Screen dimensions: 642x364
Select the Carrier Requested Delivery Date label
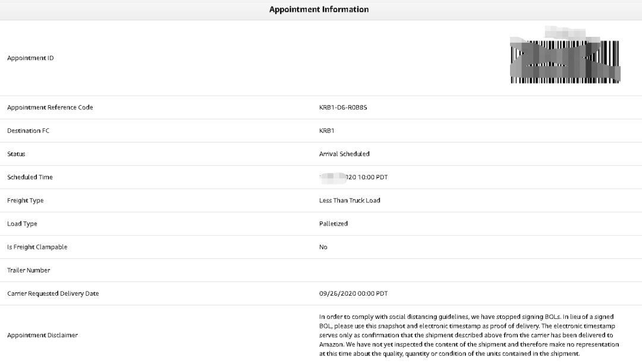point(53,294)
